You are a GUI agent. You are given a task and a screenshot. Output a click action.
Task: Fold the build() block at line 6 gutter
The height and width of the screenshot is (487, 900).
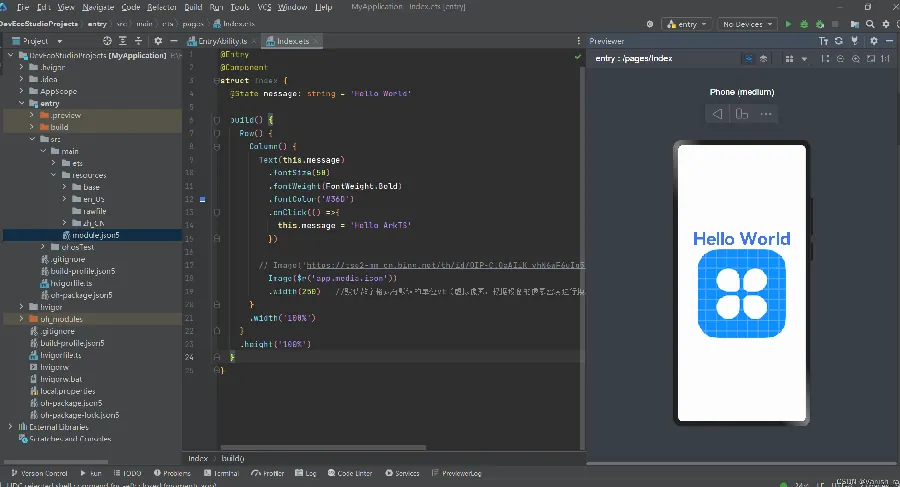coord(217,120)
